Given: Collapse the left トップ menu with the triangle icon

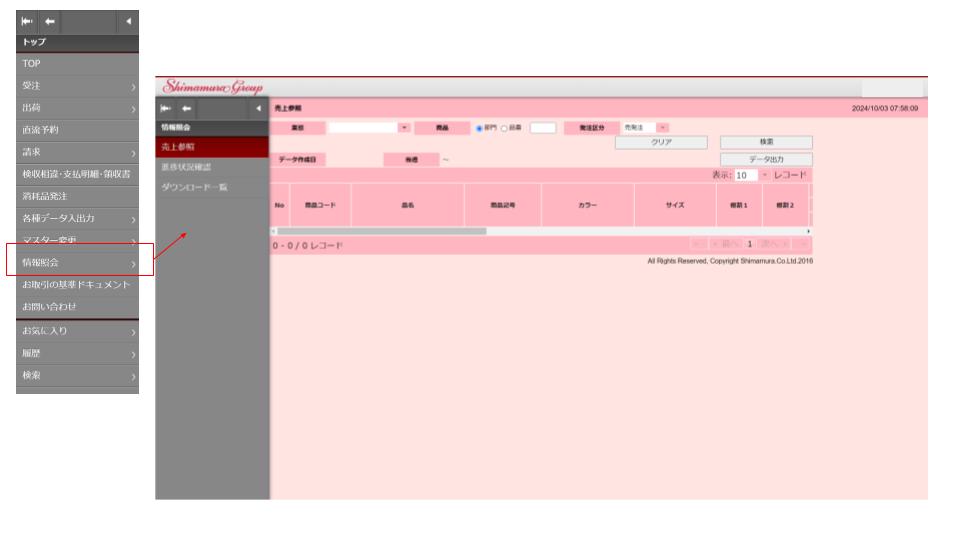Looking at the screenshot, I should coord(129,22).
